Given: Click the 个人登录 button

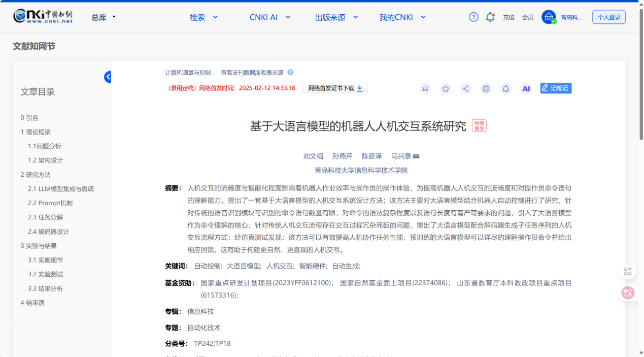Looking at the screenshot, I should click(608, 17).
